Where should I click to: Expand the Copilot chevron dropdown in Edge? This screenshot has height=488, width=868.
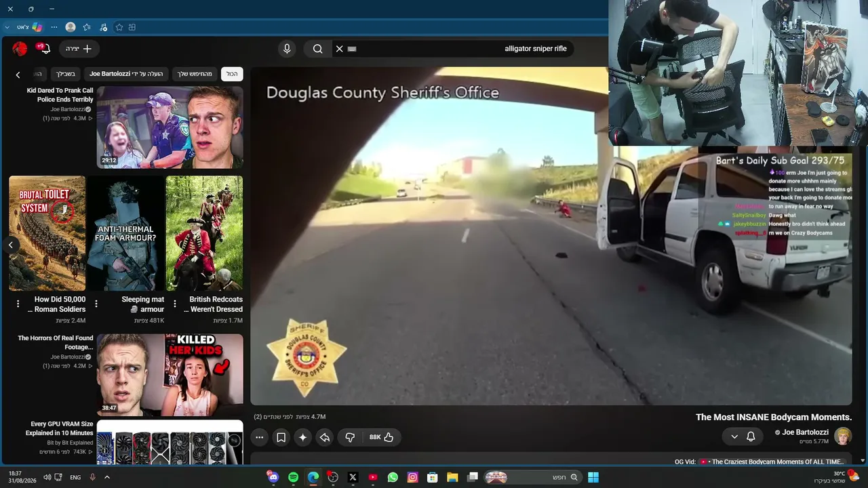(7, 27)
